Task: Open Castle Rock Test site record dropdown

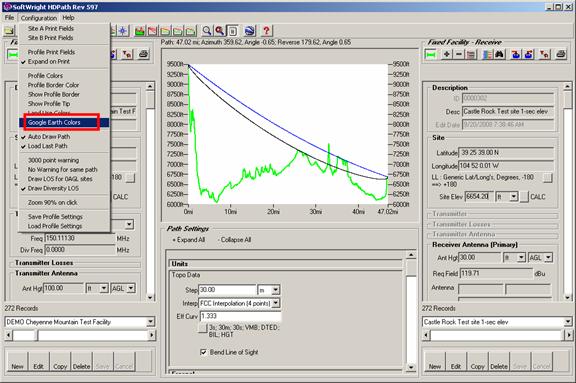Action: point(568,322)
